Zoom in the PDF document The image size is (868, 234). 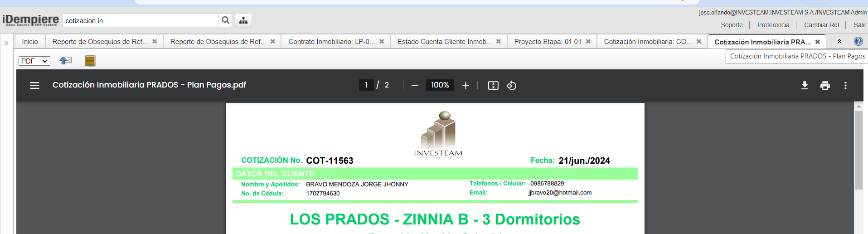(466, 85)
